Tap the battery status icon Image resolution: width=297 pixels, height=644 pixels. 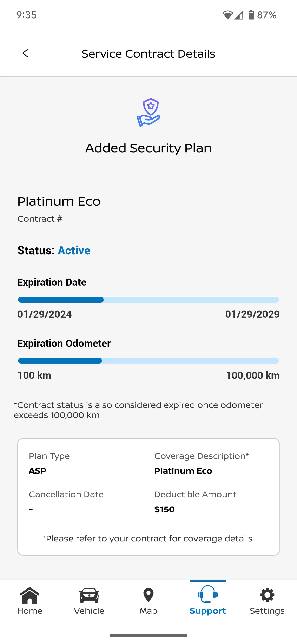251,15
